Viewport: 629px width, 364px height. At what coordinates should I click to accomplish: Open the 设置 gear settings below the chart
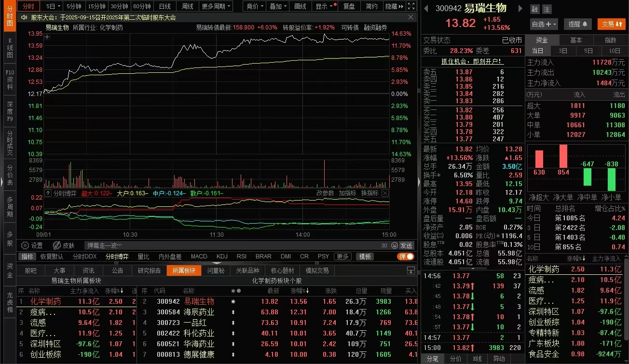point(32,245)
